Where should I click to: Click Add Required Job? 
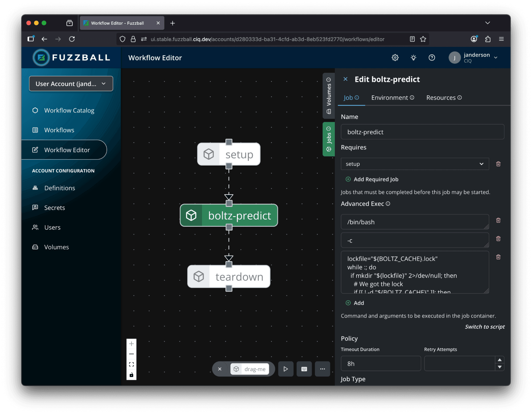pyautogui.click(x=372, y=179)
